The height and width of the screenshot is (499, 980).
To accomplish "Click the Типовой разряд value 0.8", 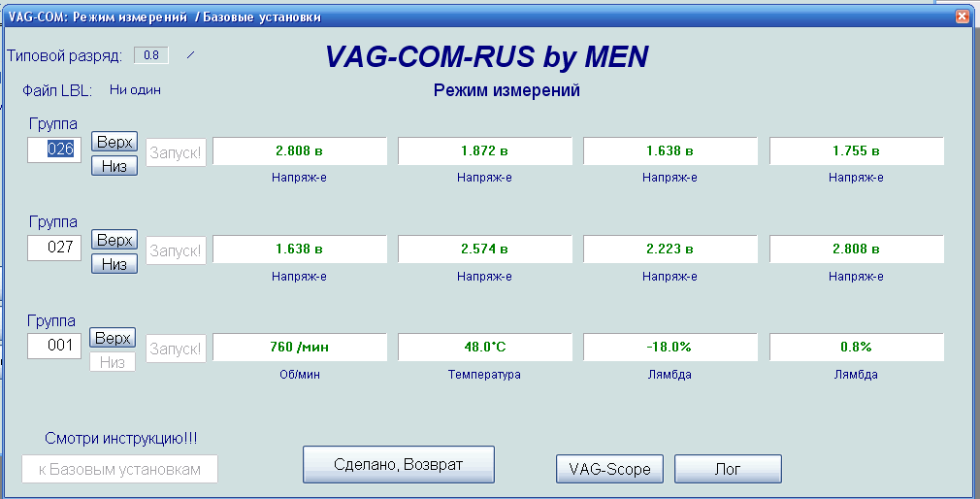I will click(x=151, y=55).
